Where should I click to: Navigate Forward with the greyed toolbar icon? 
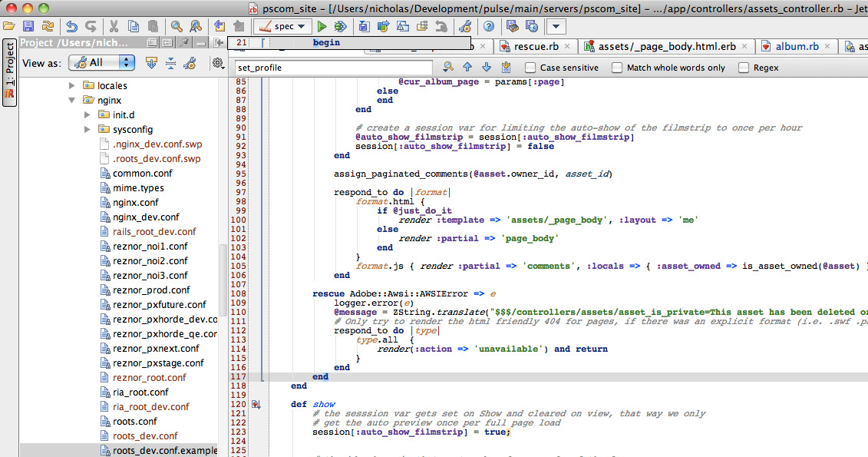point(239,26)
